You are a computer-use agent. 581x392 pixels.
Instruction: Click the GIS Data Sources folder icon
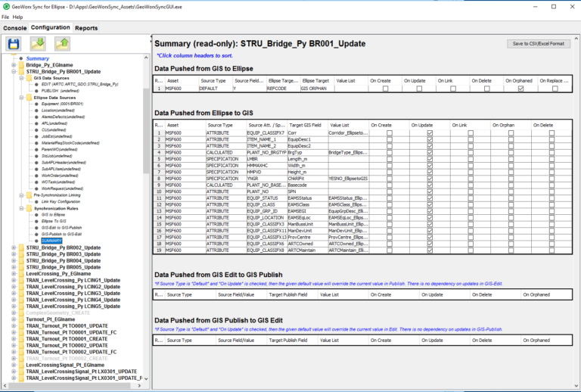tap(28, 78)
